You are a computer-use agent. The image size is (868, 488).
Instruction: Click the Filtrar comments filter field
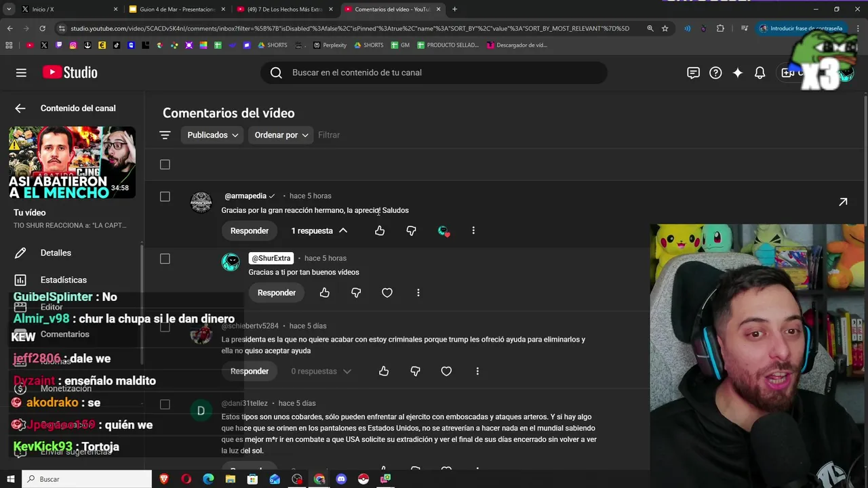[x=329, y=135]
